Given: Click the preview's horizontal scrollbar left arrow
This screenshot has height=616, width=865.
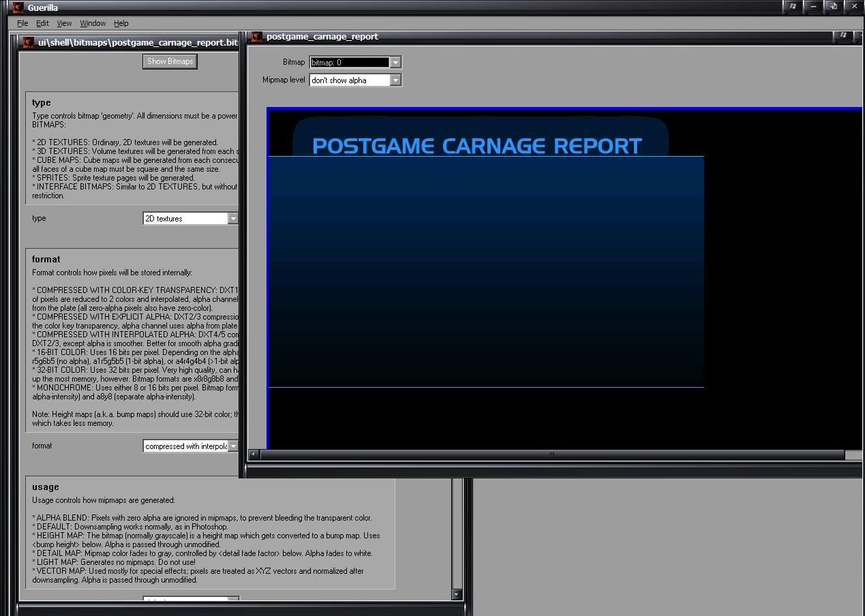Looking at the screenshot, I should click(x=254, y=455).
